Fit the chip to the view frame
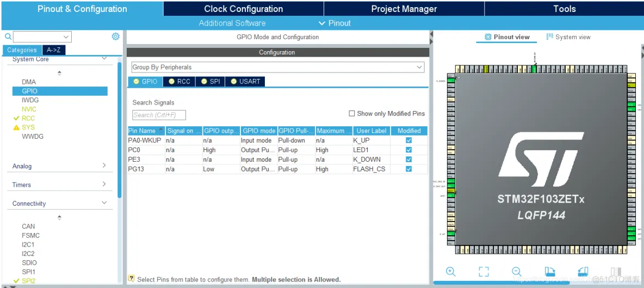This screenshot has height=288, width=644. 484,272
